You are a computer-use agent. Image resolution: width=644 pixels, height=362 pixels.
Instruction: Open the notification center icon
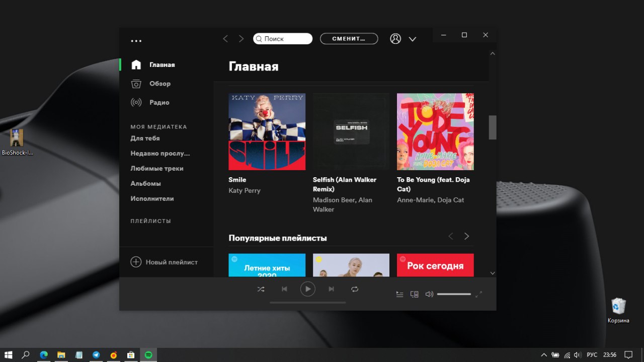coord(628,354)
